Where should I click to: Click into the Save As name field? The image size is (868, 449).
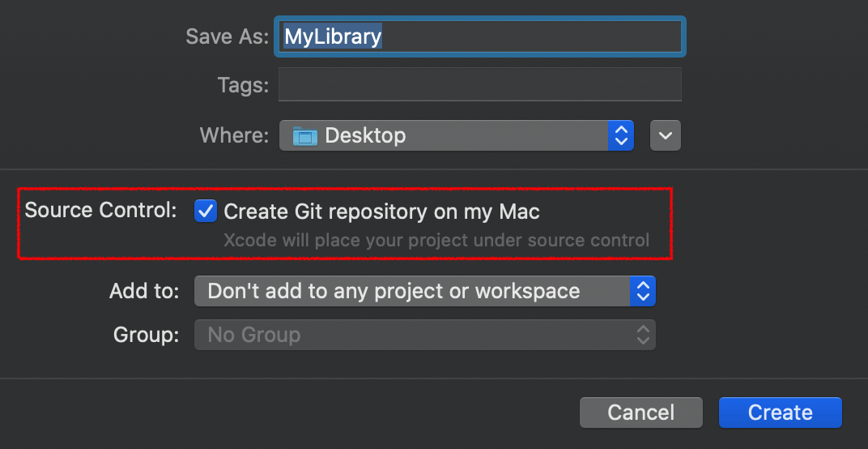click(480, 36)
